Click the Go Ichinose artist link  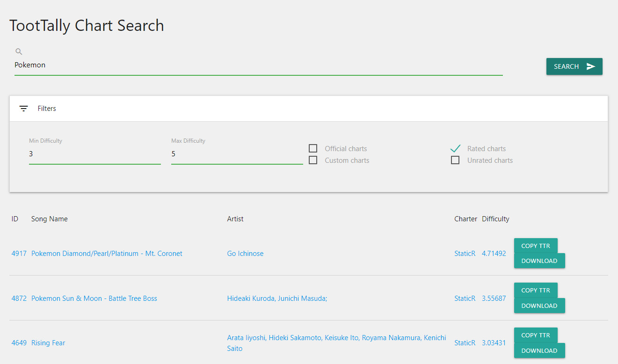245,254
